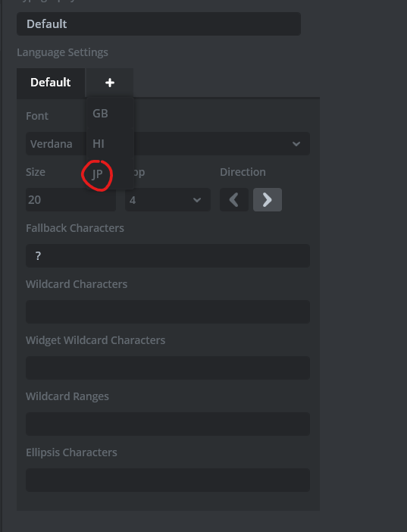Click the Direction label

pos(243,172)
